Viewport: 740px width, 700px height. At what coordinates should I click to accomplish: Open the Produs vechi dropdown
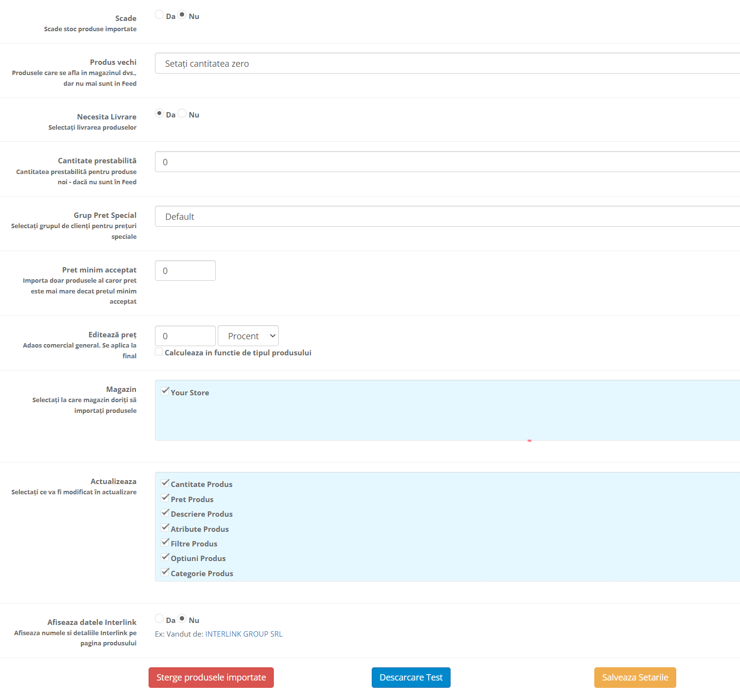coord(447,63)
